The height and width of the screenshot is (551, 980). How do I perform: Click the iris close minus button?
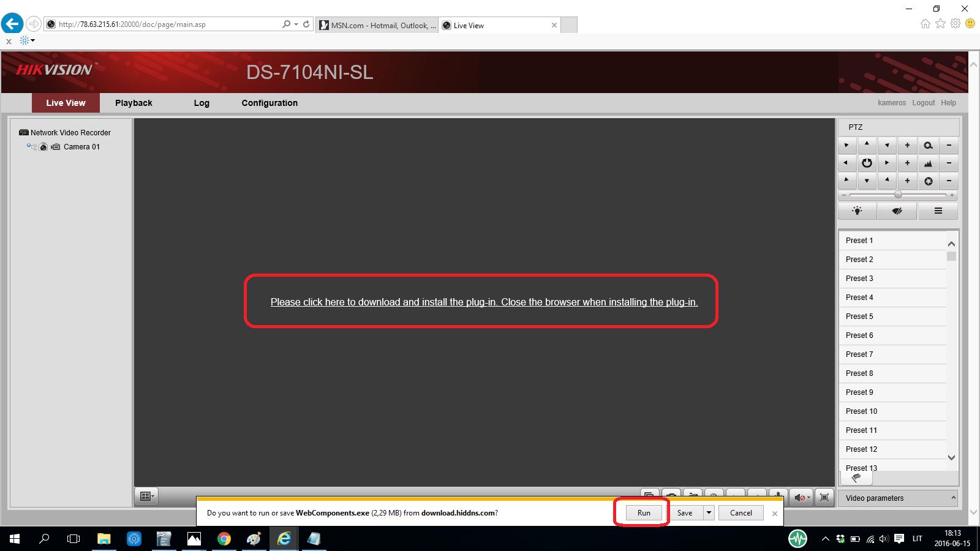[x=949, y=181]
